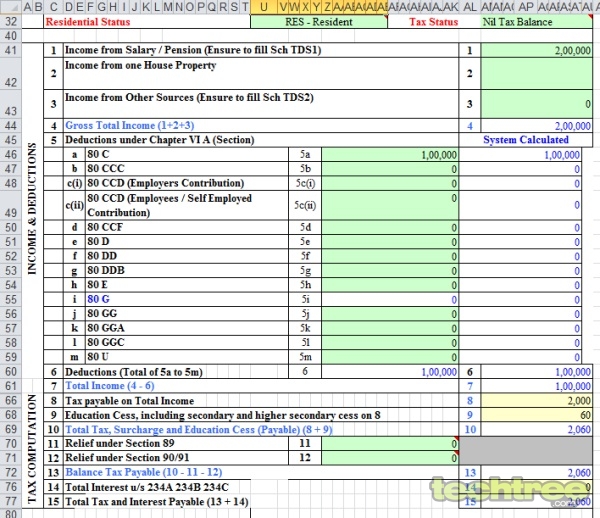Click the TAX COMPUTATION vertical label

tap(32, 449)
